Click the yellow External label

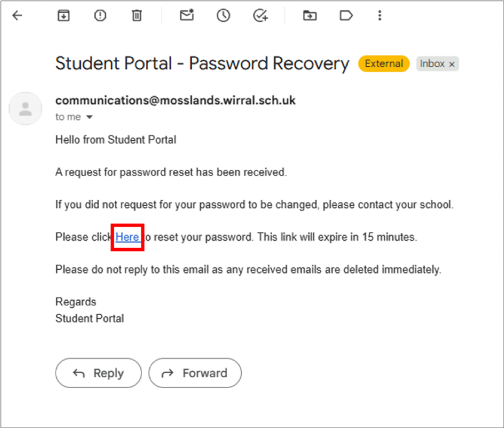(384, 63)
